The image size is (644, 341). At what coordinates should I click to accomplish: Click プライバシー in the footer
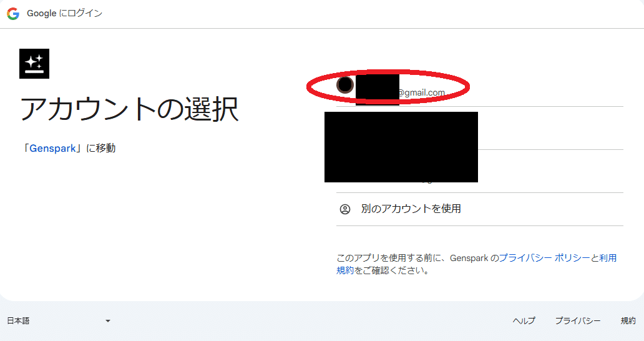[577, 321]
